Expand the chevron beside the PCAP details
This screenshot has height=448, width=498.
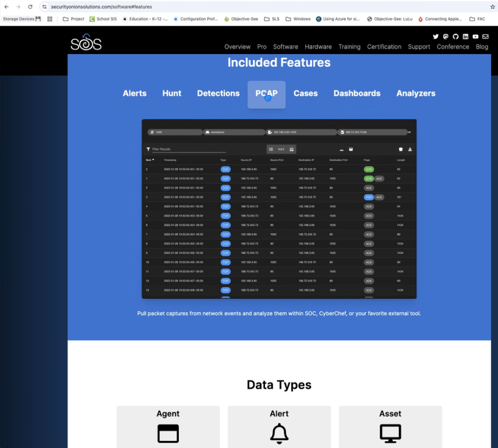coord(409,132)
